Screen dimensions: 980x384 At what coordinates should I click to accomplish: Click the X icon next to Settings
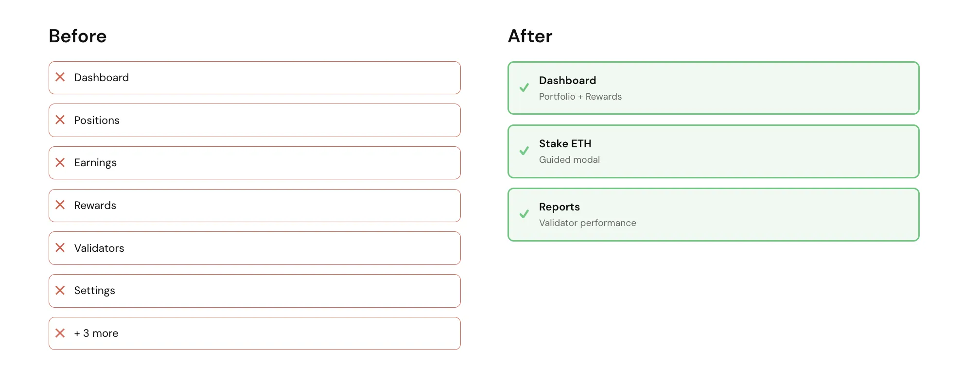60,291
